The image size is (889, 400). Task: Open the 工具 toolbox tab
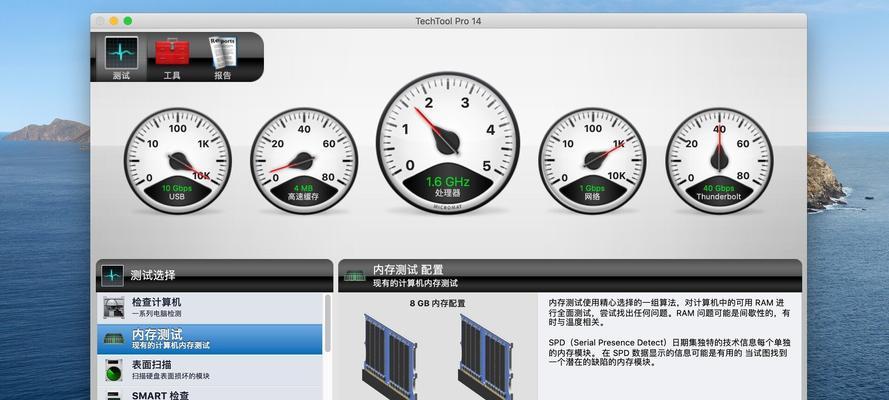(172, 57)
